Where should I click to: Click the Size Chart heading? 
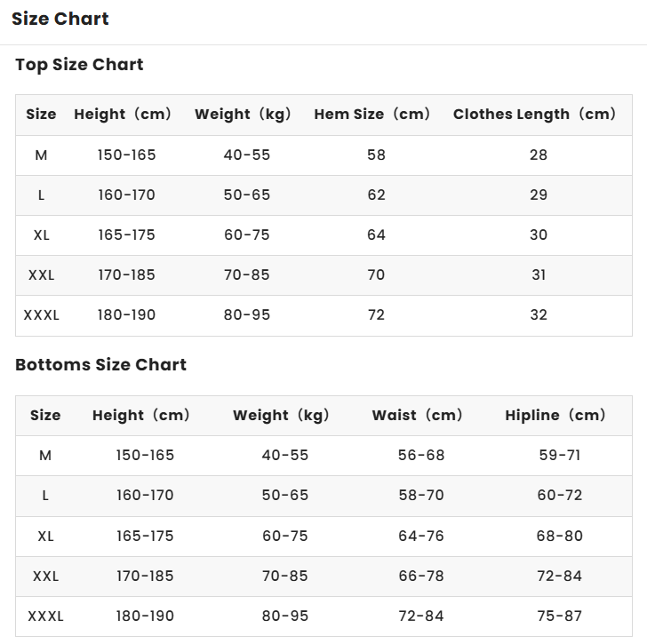(60, 19)
